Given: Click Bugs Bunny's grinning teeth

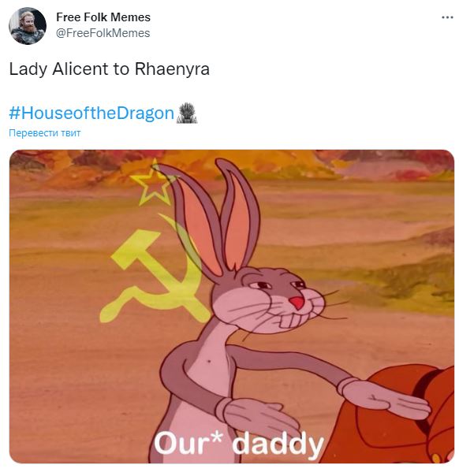Looking at the screenshot, I should tap(290, 320).
